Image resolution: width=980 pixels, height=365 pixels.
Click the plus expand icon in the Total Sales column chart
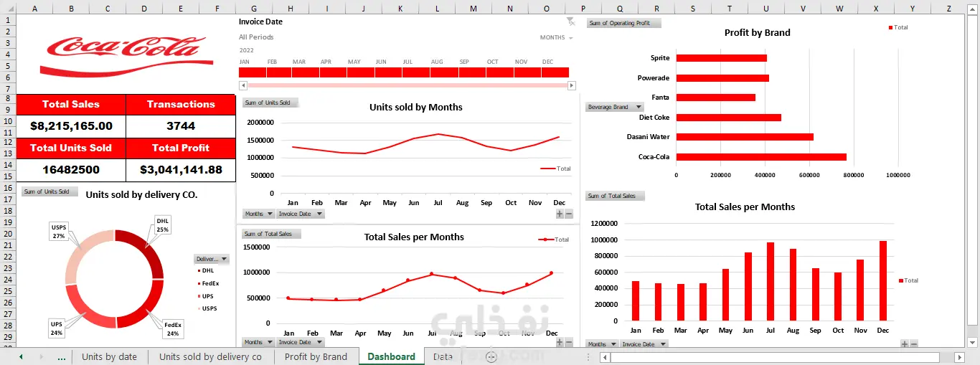pyautogui.click(x=905, y=344)
